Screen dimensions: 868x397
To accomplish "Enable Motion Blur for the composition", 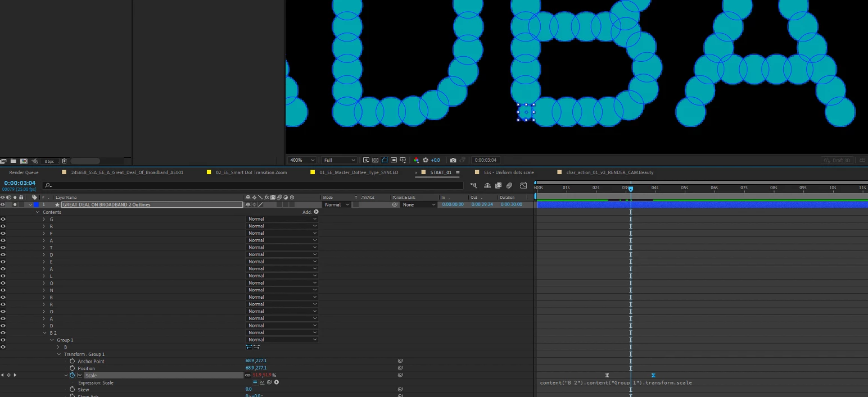I will 509,185.
